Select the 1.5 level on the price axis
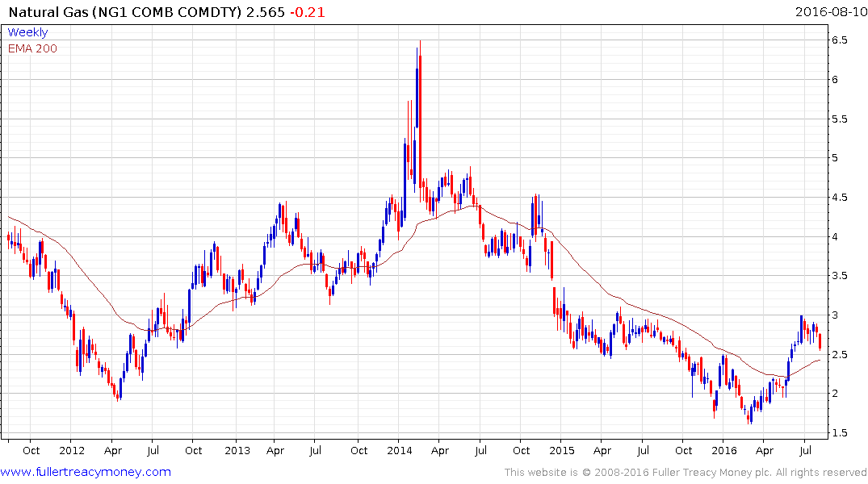The width and height of the screenshot is (868, 484). (x=838, y=433)
